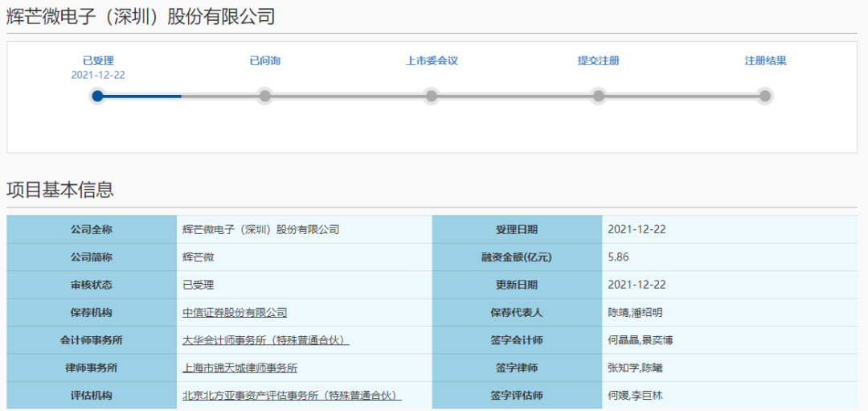Open the 北京北方亚事资产评估事务所 link
This screenshot has width=868, height=411.
[x=292, y=396]
